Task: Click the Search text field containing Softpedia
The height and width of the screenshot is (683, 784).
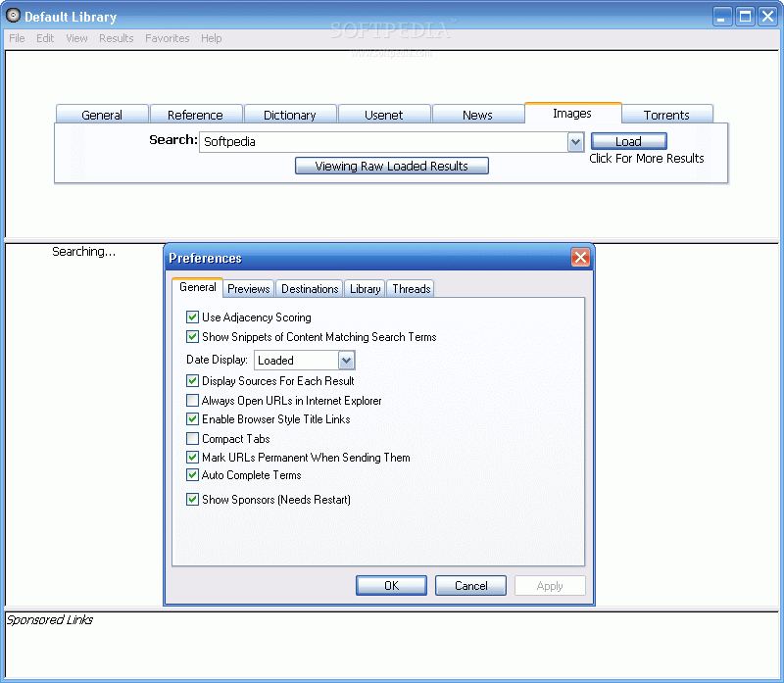Action: coord(383,142)
